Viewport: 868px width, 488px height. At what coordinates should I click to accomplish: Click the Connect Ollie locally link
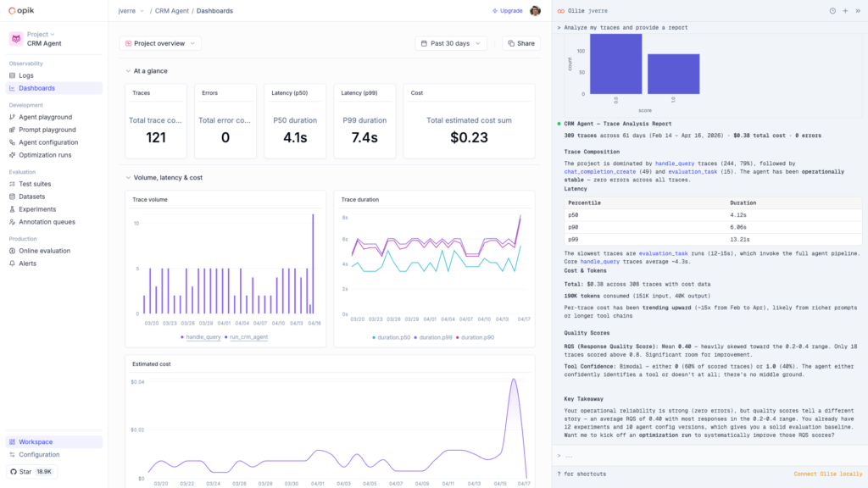pos(826,474)
